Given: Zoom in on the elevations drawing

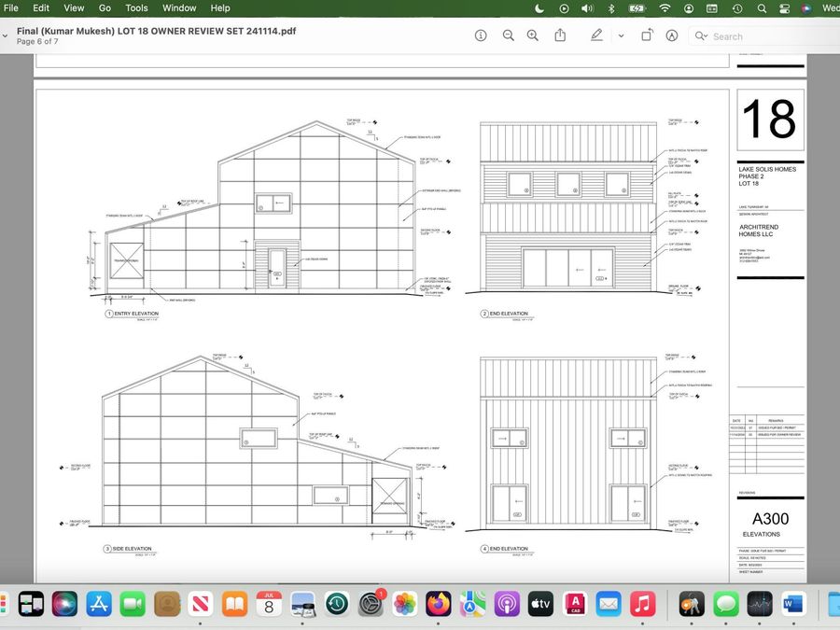Looking at the screenshot, I should click(x=533, y=35).
